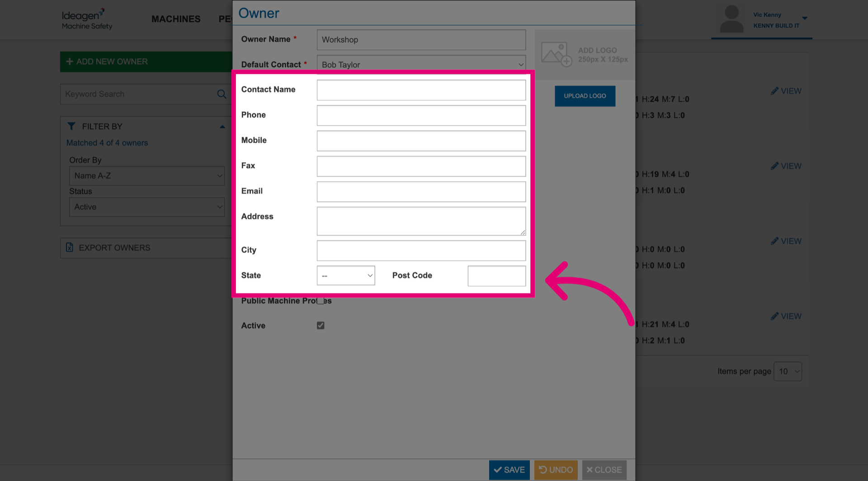Click the filter funnel icon
868x481 pixels.
[71, 126]
